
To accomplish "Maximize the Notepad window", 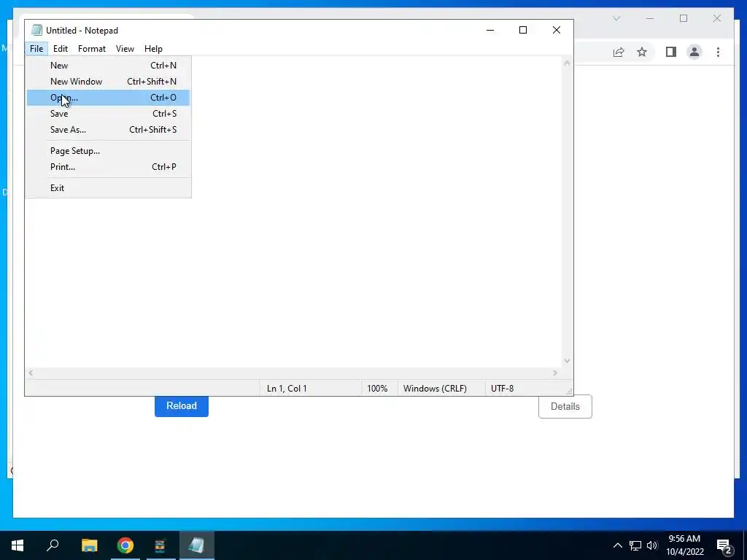I will pyautogui.click(x=522, y=30).
